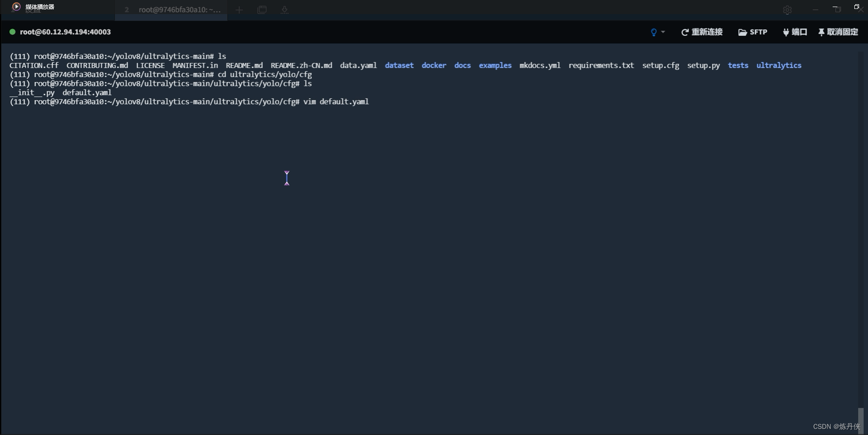Click the download arrow icon in tab bar
Screen dimensions: 868x435
click(x=285, y=10)
